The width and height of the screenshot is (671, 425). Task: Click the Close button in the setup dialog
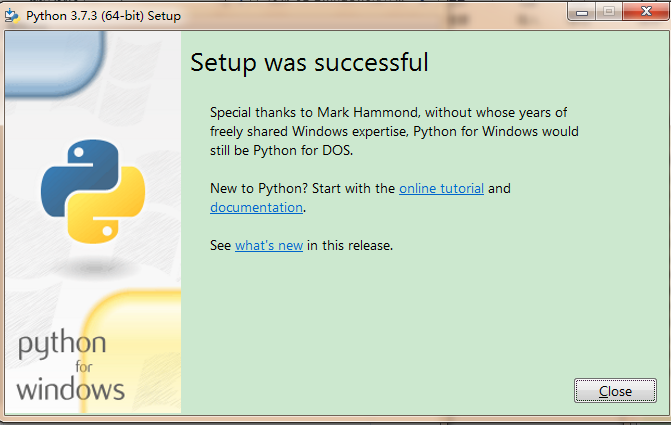tap(615, 390)
